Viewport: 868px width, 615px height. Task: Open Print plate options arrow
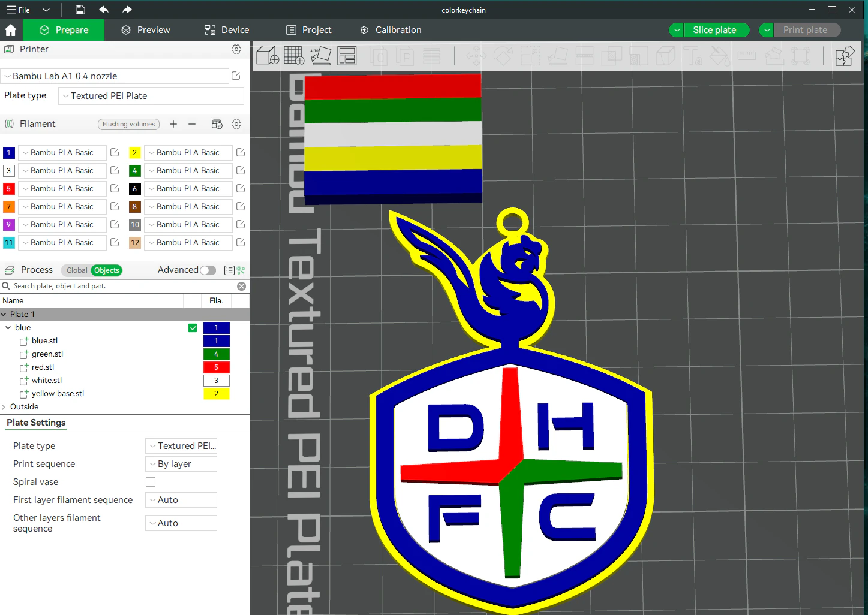click(767, 30)
